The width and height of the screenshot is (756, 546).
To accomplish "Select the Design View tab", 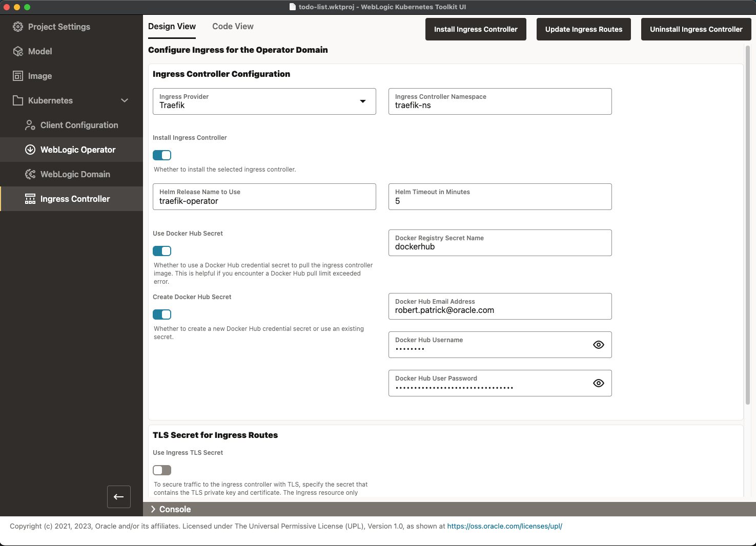I will tap(172, 26).
